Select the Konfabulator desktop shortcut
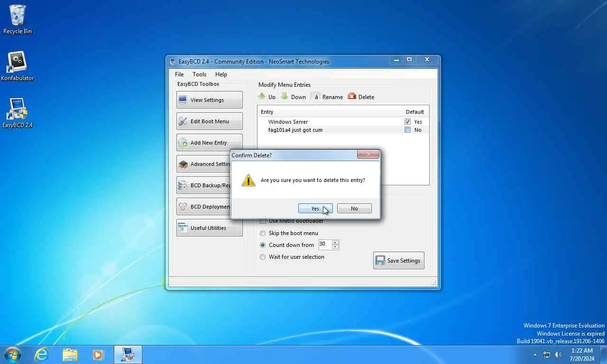The image size is (607, 364). (18, 66)
